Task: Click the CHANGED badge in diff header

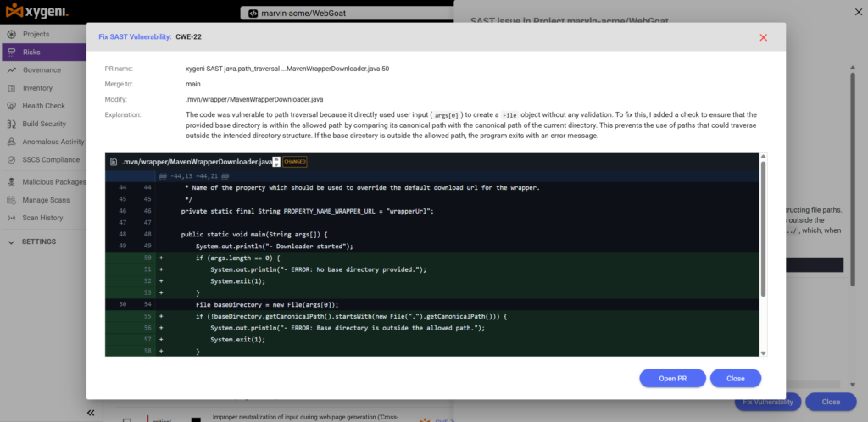Action: click(x=294, y=162)
